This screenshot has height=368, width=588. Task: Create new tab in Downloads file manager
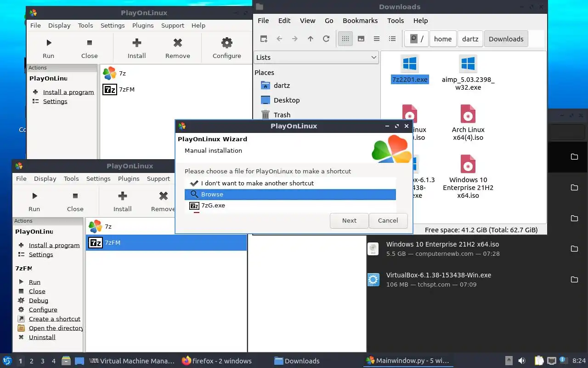tap(264, 39)
